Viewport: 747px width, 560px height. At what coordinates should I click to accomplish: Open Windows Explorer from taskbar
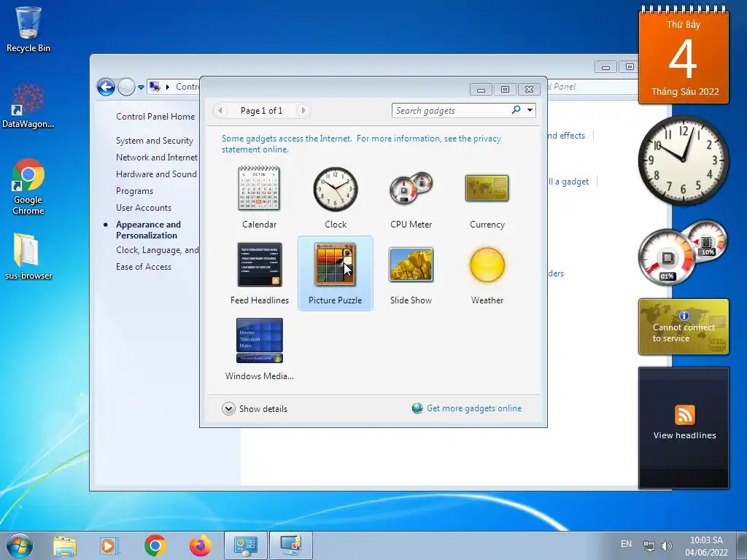point(65,545)
